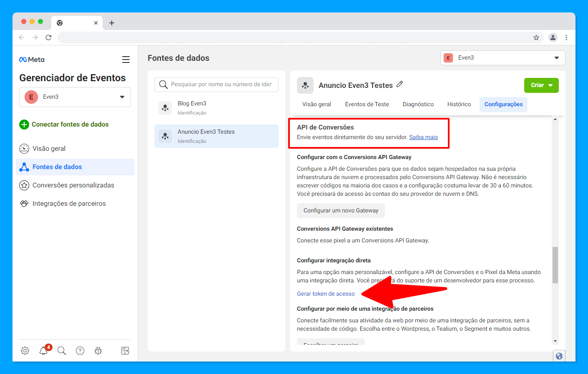Go to Conversões personalizadas menu item
The width and height of the screenshot is (588, 374).
pos(73,185)
